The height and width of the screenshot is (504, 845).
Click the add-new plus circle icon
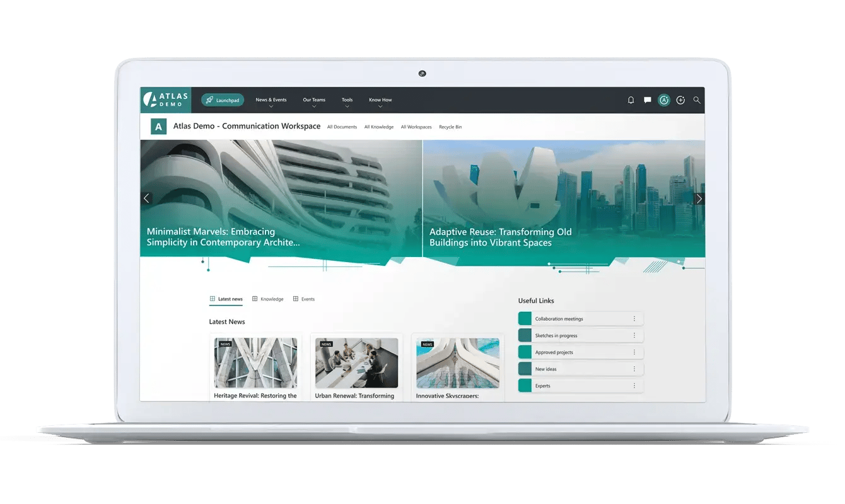(680, 100)
